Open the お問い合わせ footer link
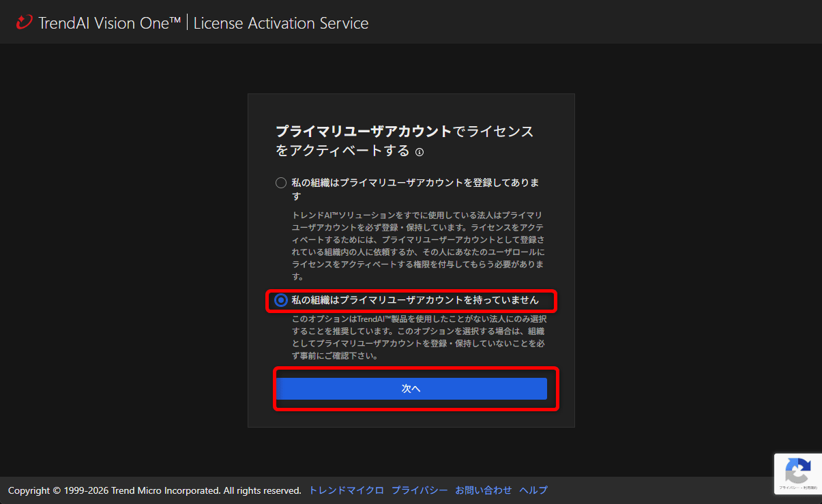822x504 pixels. 483,490
